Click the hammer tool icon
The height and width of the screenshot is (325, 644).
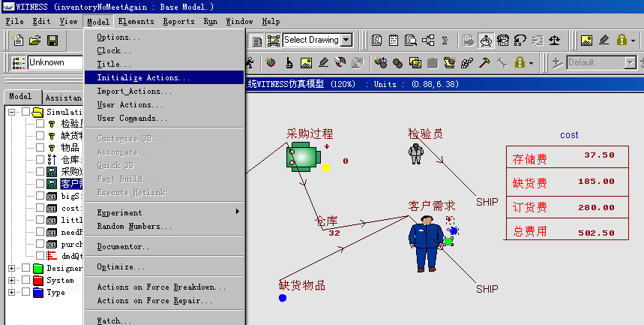485,63
